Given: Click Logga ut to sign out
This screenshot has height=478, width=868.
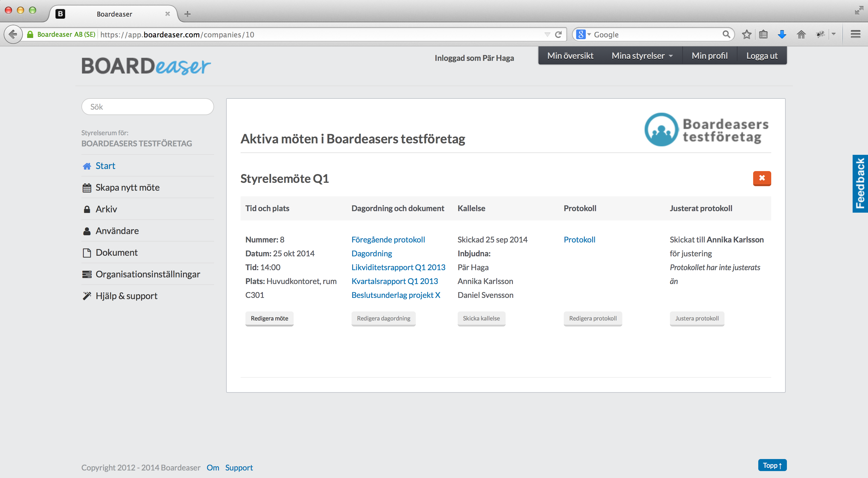Looking at the screenshot, I should tap(762, 56).
